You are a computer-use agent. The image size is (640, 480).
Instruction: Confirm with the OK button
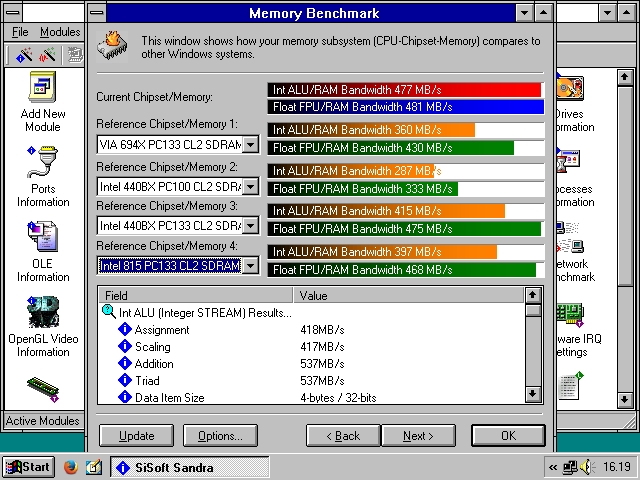[509, 436]
